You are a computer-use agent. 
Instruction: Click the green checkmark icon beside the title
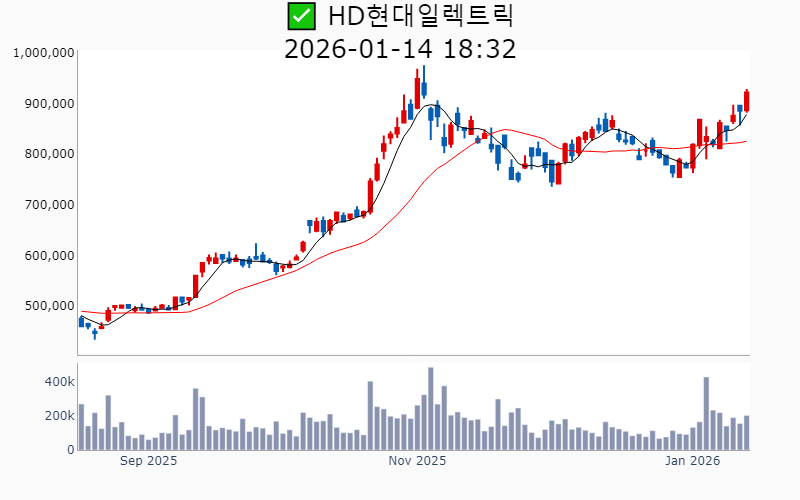[300, 16]
